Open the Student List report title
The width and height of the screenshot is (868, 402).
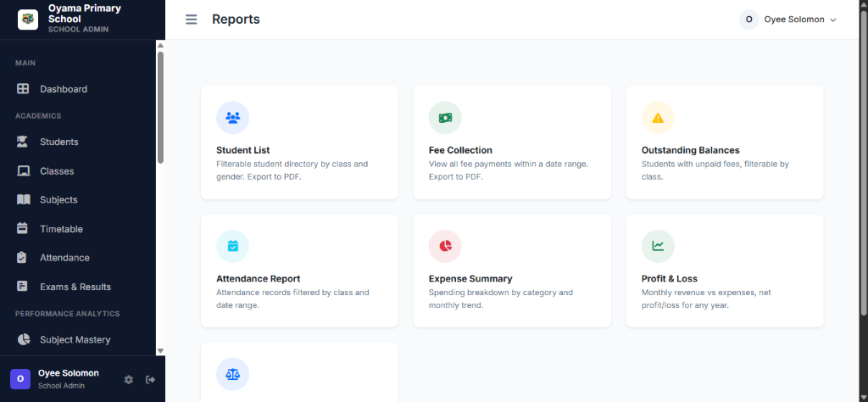pyautogui.click(x=243, y=150)
